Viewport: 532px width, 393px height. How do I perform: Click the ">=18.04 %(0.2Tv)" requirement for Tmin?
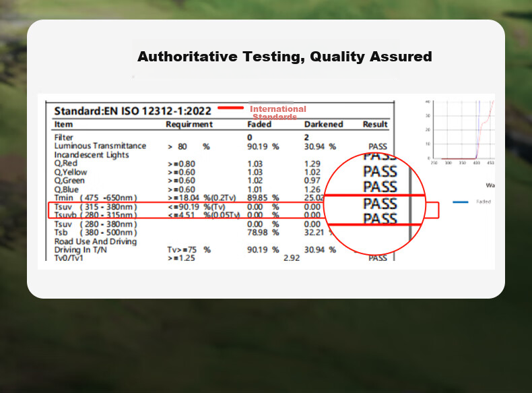tap(202, 198)
